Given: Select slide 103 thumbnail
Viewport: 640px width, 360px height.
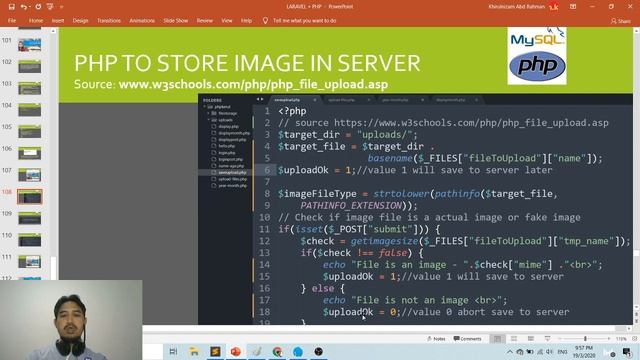Looking at the screenshot, I should [29, 88].
